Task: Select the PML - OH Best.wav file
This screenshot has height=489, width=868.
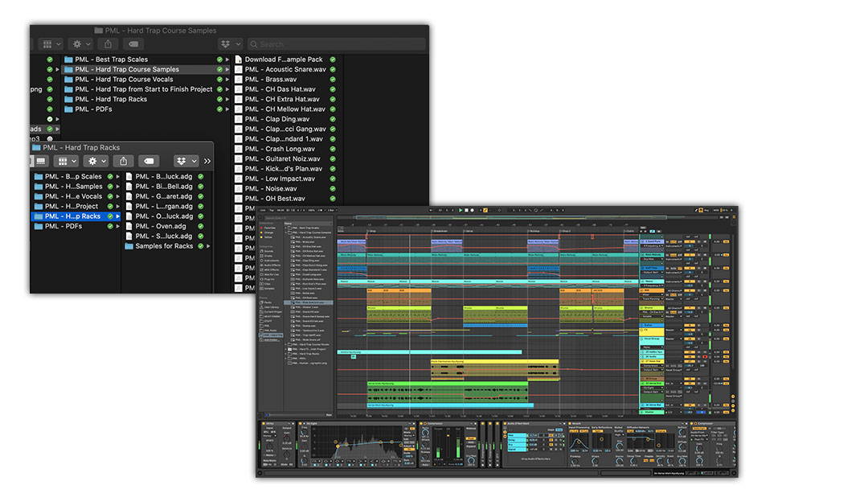Action: click(275, 199)
